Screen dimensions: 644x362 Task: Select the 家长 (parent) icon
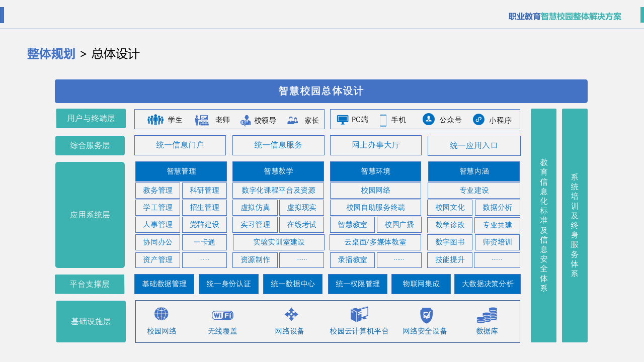click(293, 120)
